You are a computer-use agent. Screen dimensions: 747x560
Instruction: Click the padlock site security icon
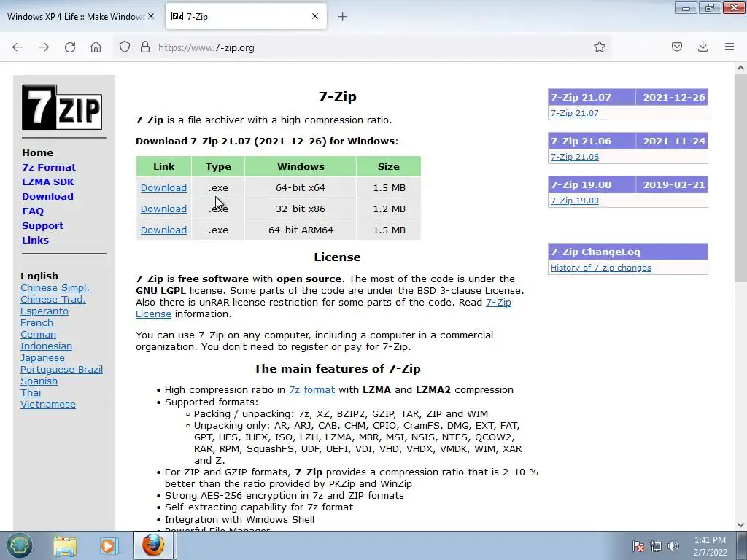[145, 47]
